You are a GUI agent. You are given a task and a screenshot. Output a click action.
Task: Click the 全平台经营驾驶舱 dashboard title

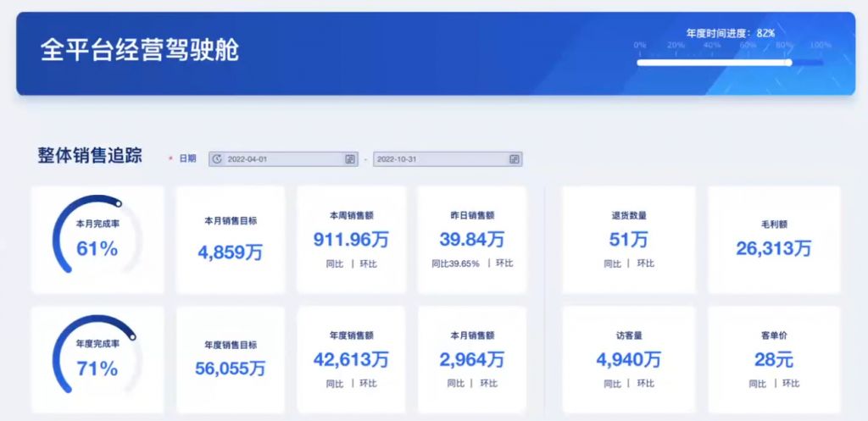(x=140, y=50)
